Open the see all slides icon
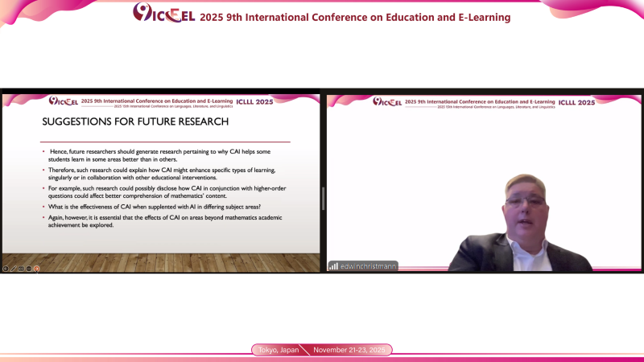The width and height of the screenshot is (644, 362). [x=21, y=268]
